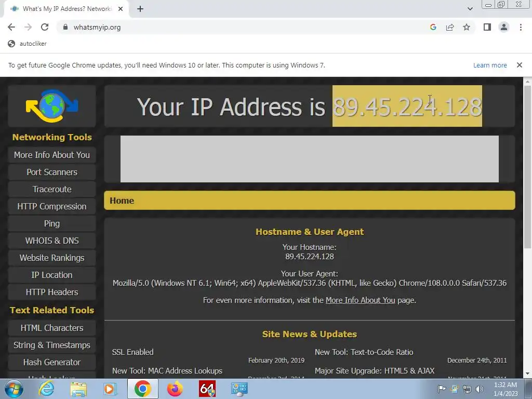
Task: Open the HTML Characters tool
Action: [x=52, y=328]
